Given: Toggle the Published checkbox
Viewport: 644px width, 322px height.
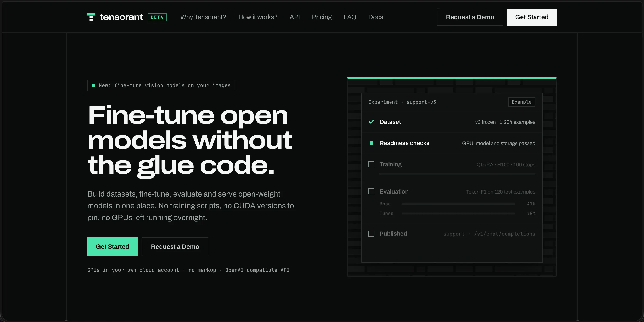Looking at the screenshot, I should pyautogui.click(x=371, y=234).
